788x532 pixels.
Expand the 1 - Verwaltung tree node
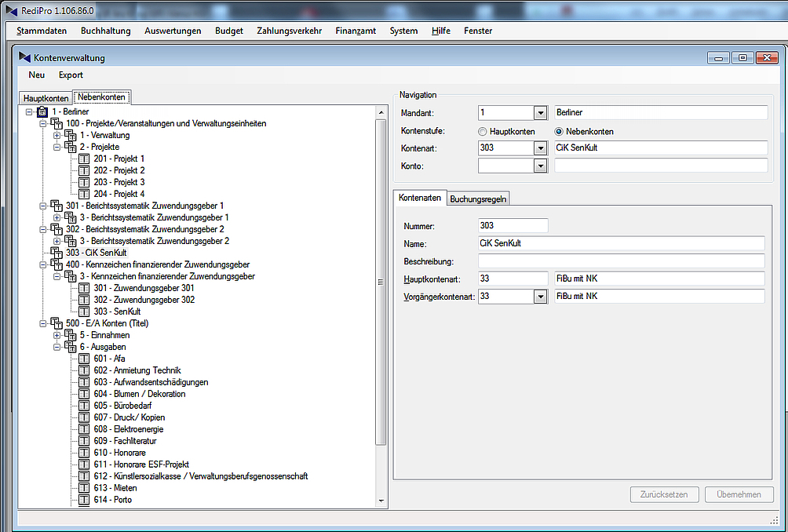click(x=57, y=135)
